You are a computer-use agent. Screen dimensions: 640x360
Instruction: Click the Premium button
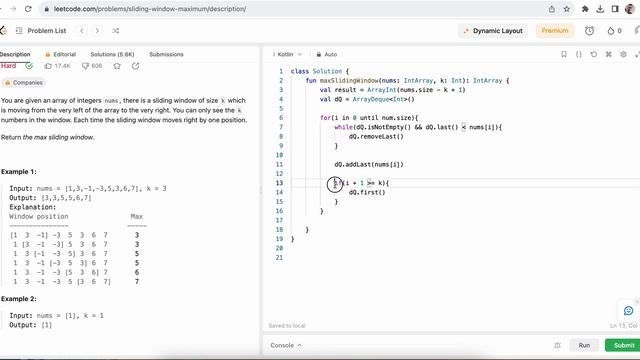coord(555,31)
